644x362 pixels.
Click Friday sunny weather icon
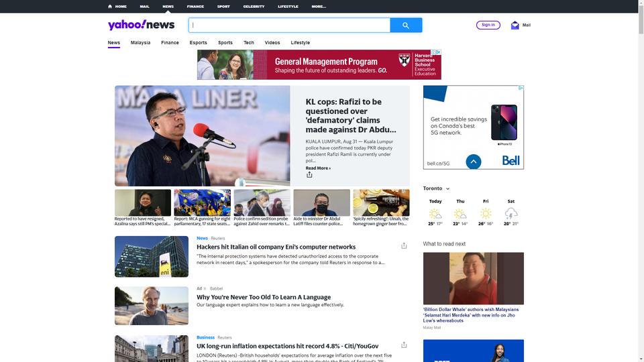486,213
